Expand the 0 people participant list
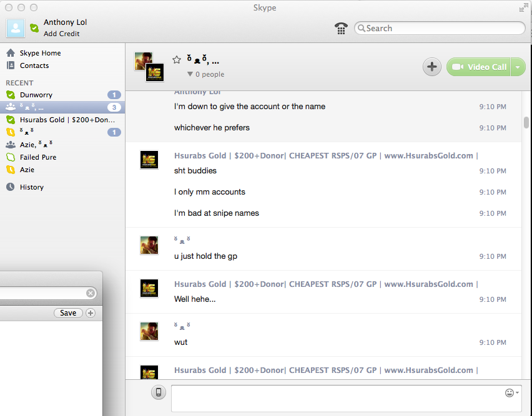 point(205,74)
